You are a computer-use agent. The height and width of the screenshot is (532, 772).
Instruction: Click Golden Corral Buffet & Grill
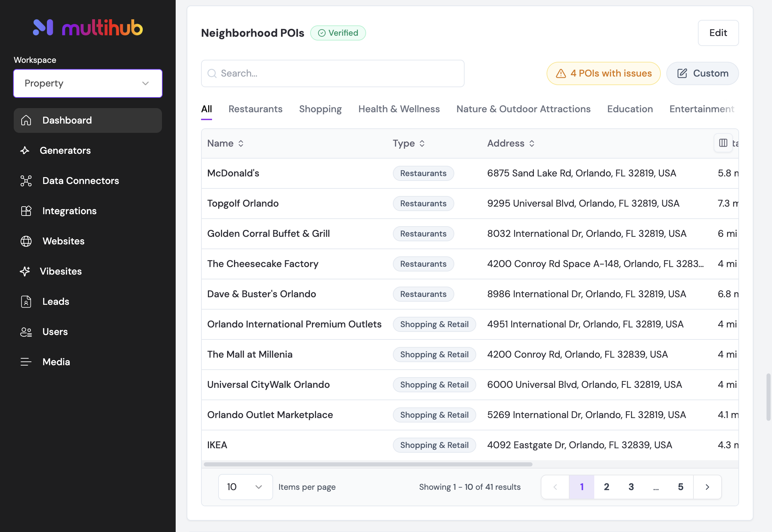pos(269,234)
